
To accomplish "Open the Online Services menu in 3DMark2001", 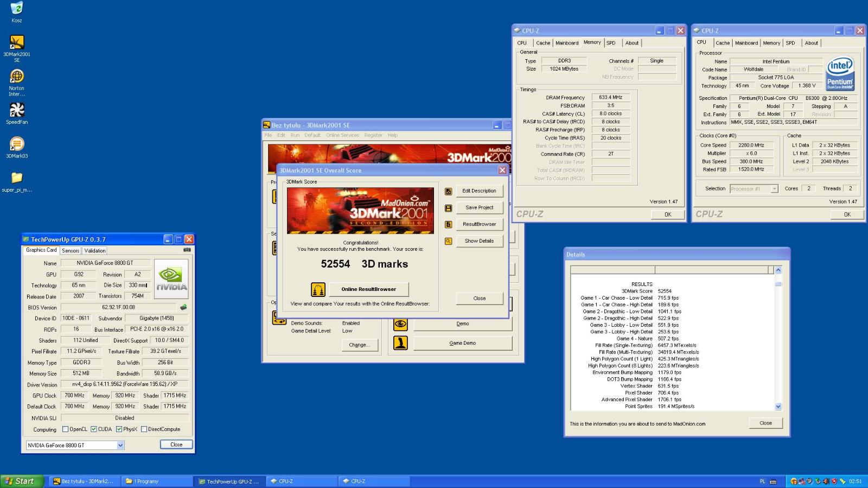I will click(x=342, y=135).
